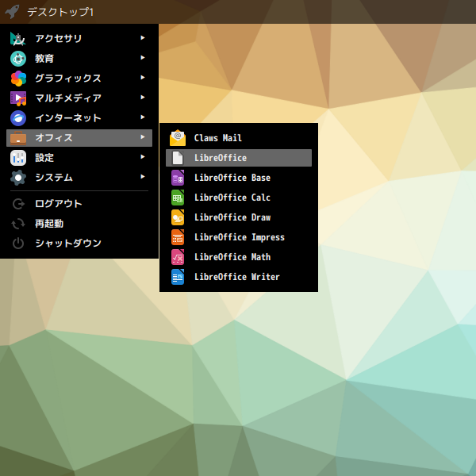Screen dimensions: 476x476
Task: Click the アクセサリ category icon
Action: click(18, 39)
